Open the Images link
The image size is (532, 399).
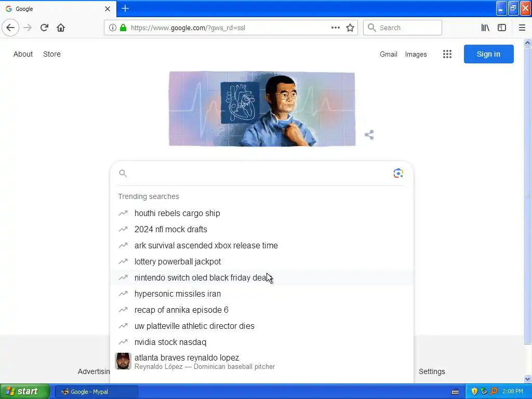[x=416, y=54]
